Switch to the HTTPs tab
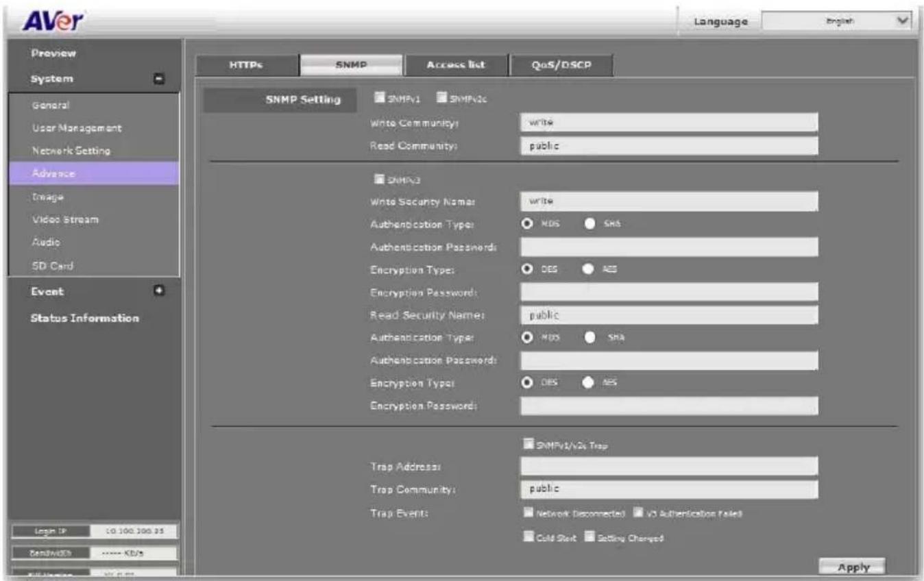This screenshot has height=581, width=924. pyautogui.click(x=247, y=65)
